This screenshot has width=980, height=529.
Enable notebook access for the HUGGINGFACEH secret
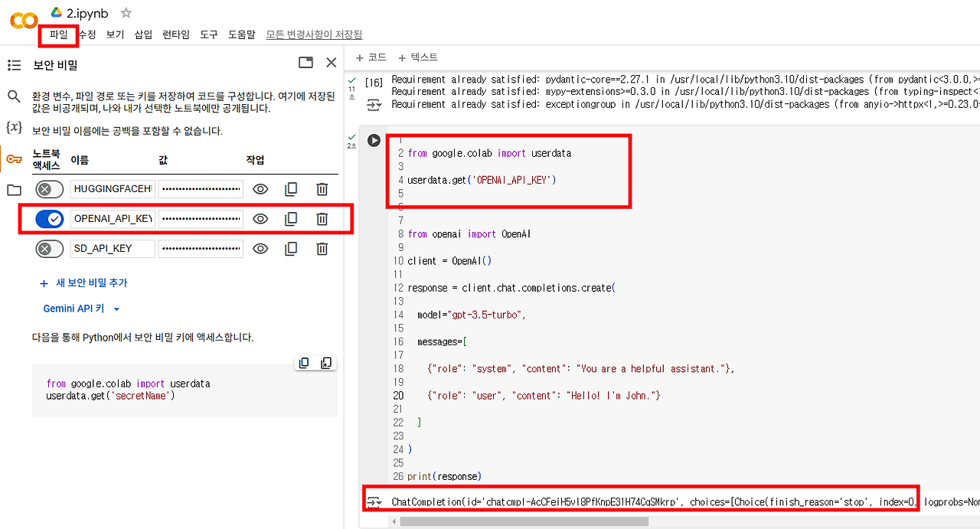pyautogui.click(x=49, y=188)
